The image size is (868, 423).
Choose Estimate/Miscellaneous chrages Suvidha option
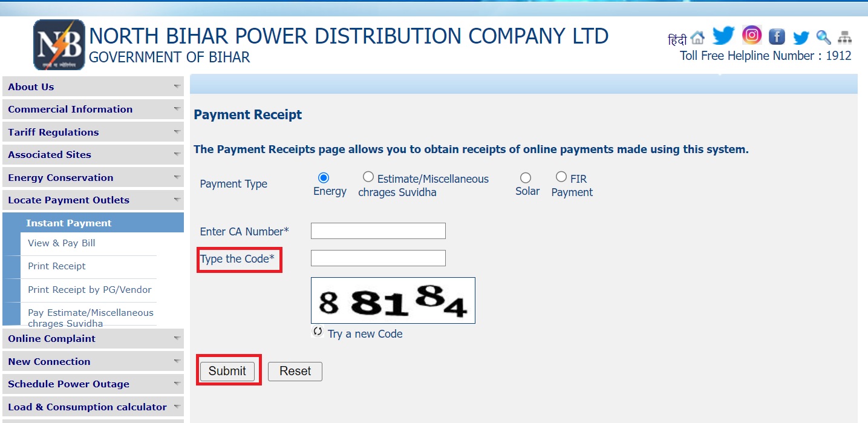(368, 176)
